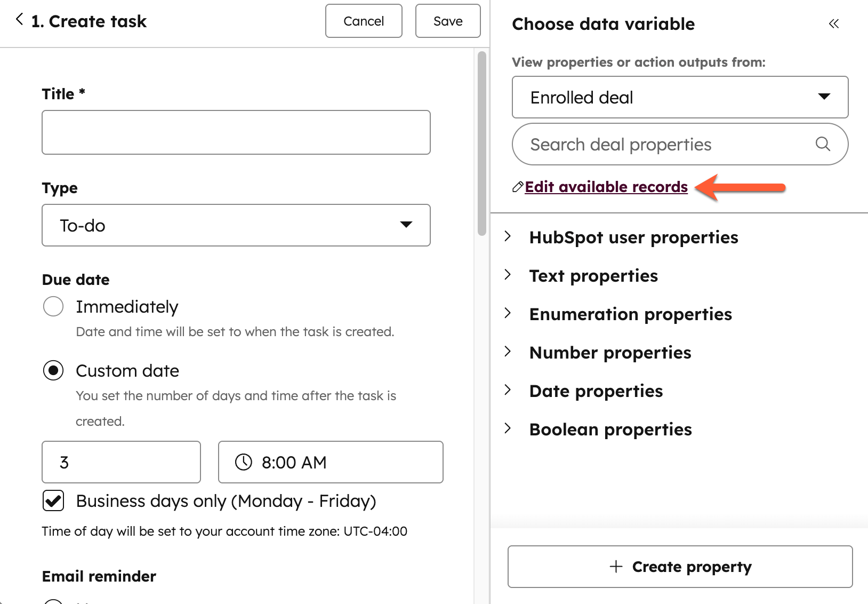Open the Enrolled deal dropdown
The width and height of the screenshot is (868, 604).
coord(680,97)
